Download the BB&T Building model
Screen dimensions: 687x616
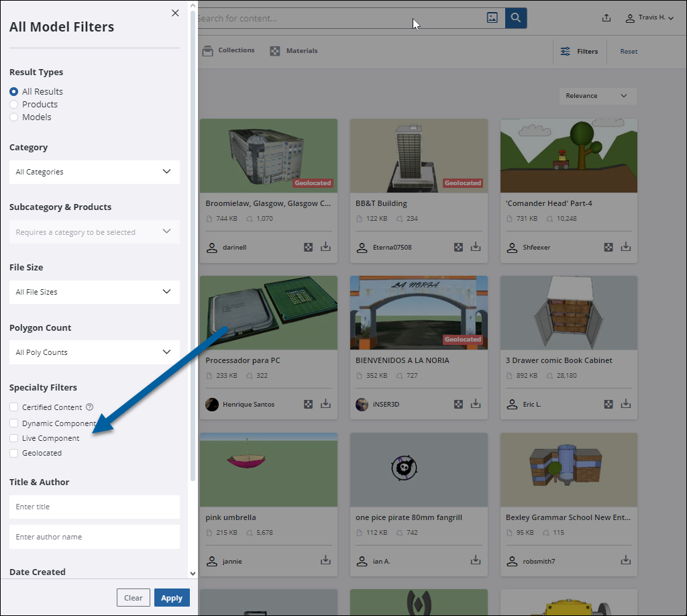pos(476,246)
